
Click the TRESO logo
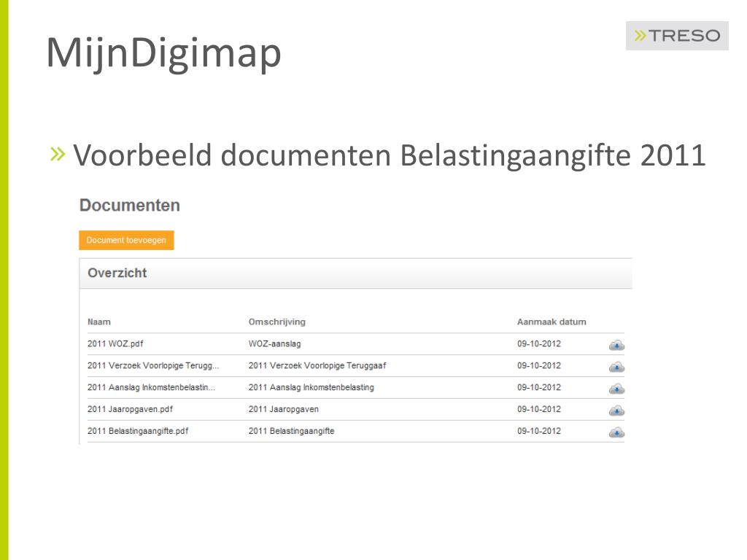point(677,36)
